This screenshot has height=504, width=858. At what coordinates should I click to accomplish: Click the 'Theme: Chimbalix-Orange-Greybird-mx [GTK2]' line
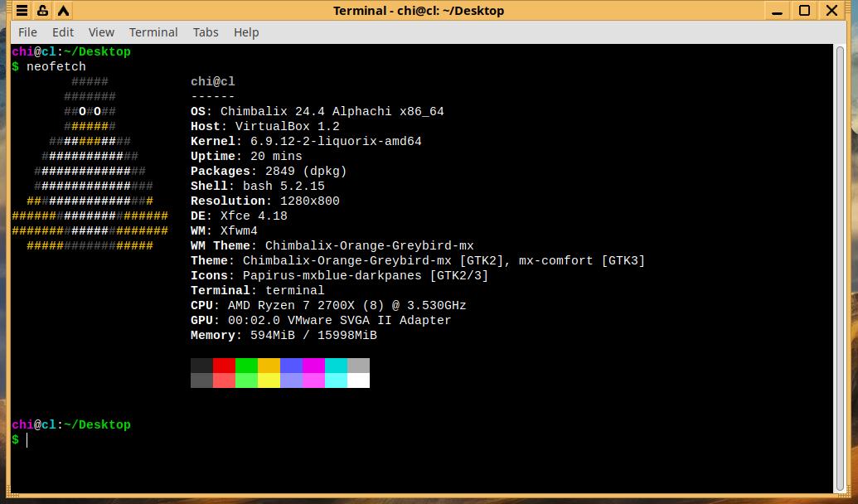coord(418,260)
